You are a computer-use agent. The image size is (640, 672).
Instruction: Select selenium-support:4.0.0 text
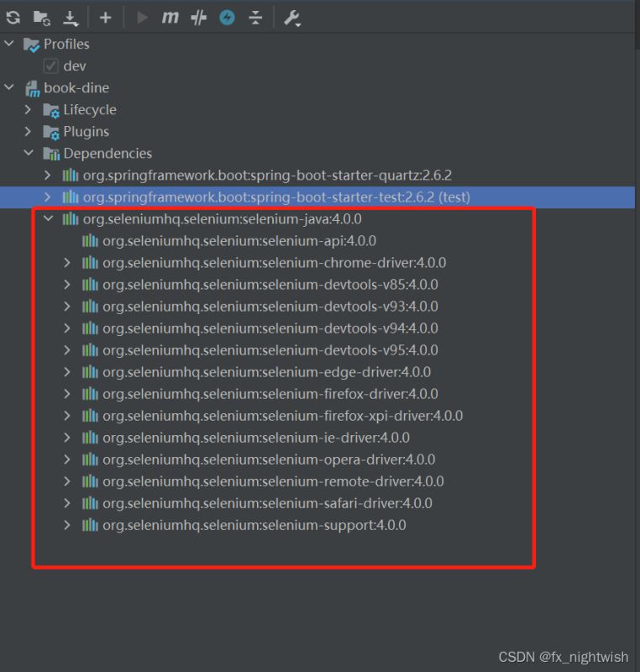point(254,525)
